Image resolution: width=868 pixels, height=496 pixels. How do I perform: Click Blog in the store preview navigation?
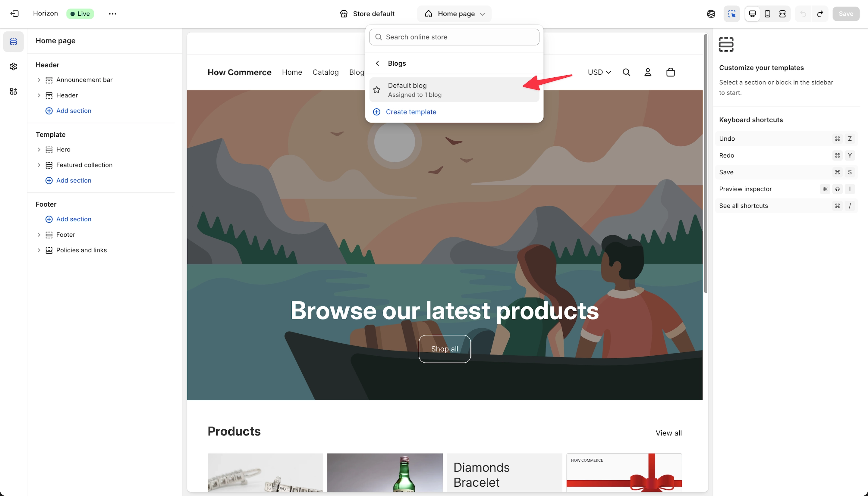(x=357, y=72)
